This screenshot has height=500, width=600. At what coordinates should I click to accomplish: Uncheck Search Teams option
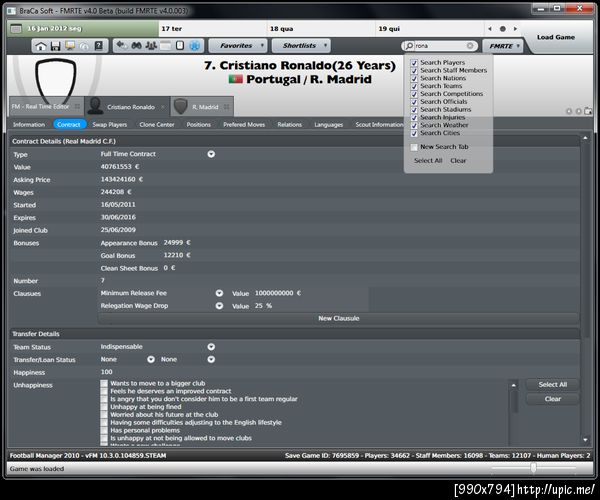[414, 86]
